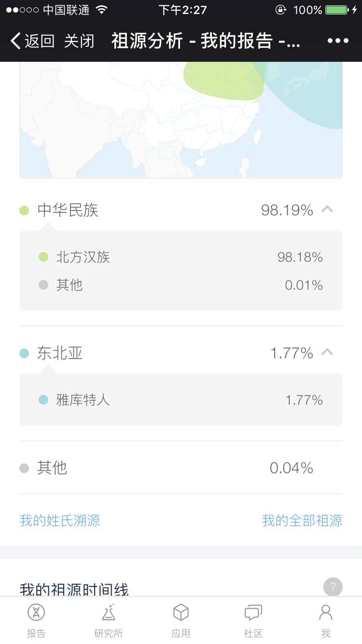Viewport: 362px width, 644px height.
Task: Tap the 返回 text button
Action: click(x=40, y=41)
